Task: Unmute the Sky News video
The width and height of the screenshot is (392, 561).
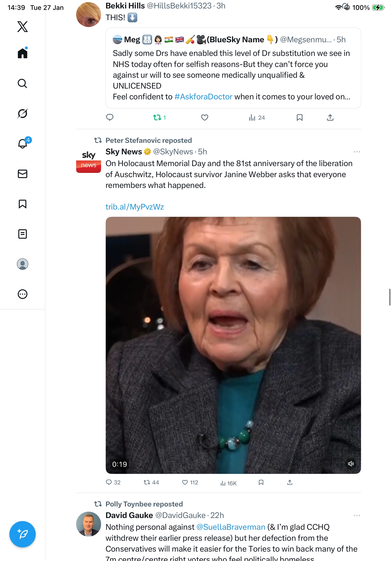Action: (350, 464)
